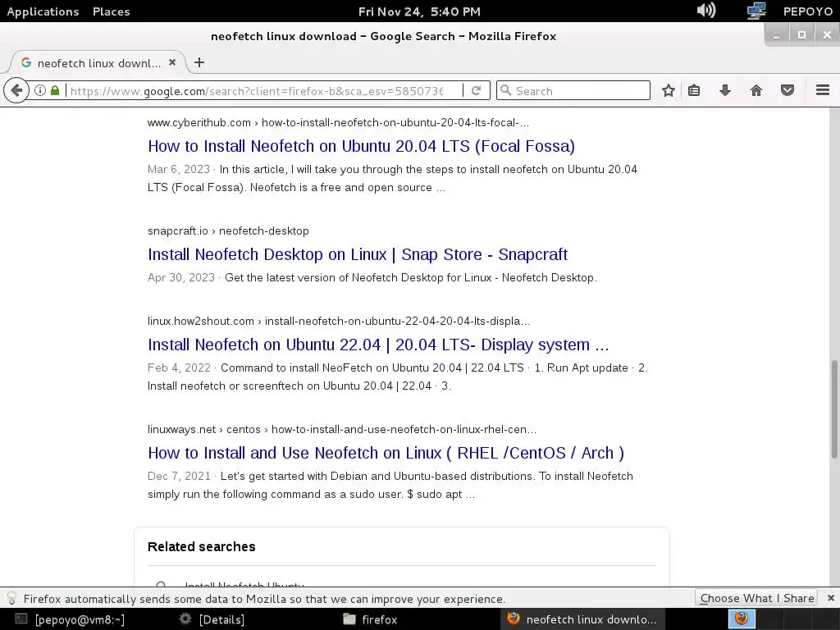Image resolution: width=840 pixels, height=630 pixels.
Task: Click the Dec 7, 2021 result date
Action: [x=179, y=476]
